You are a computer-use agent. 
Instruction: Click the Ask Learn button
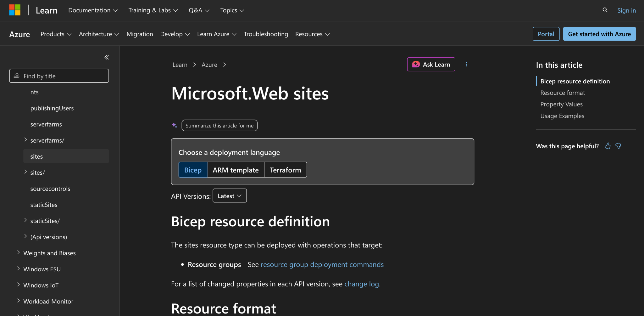click(431, 64)
